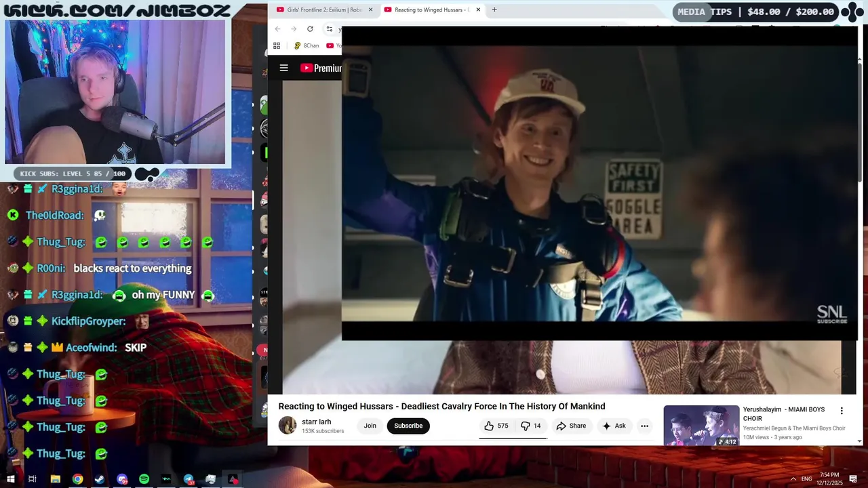Open the gray taskbar app after Telegram

click(211, 479)
